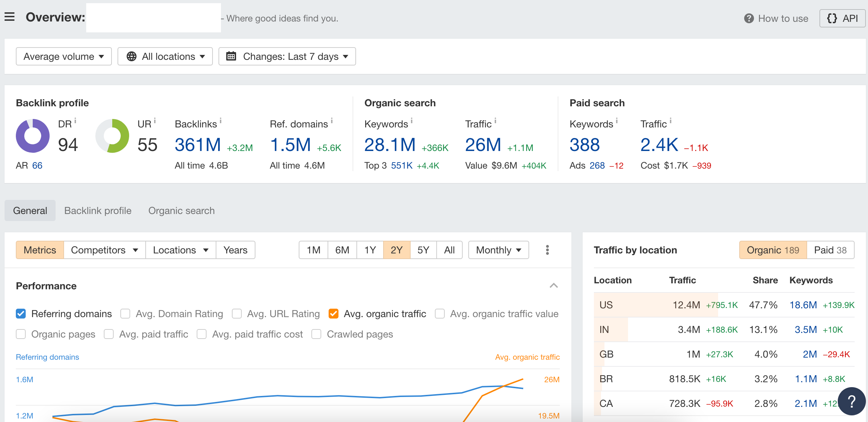Image resolution: width=868 pixels, height=422 pixels.
Task: Click the info icon next to Backlinks
Action: [x=221, y=121]
